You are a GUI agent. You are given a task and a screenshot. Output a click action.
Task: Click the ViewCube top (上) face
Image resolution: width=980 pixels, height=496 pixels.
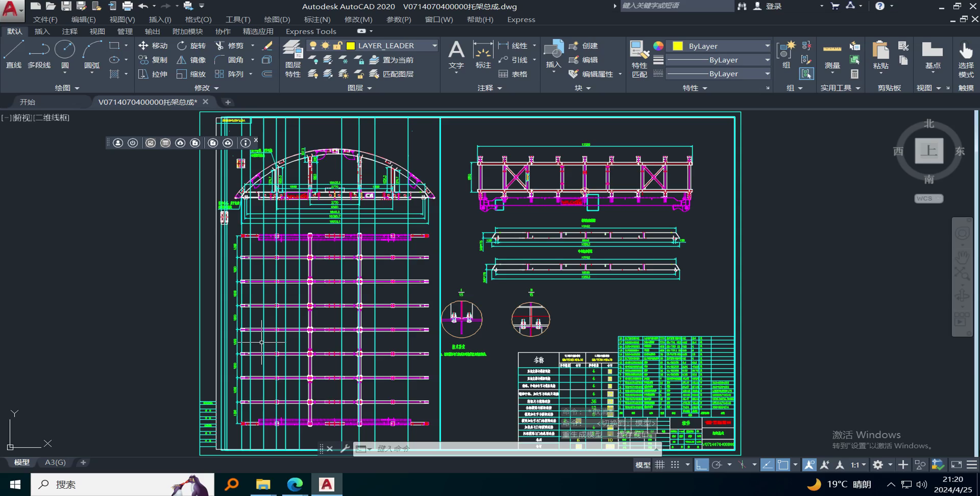[929, 151]
